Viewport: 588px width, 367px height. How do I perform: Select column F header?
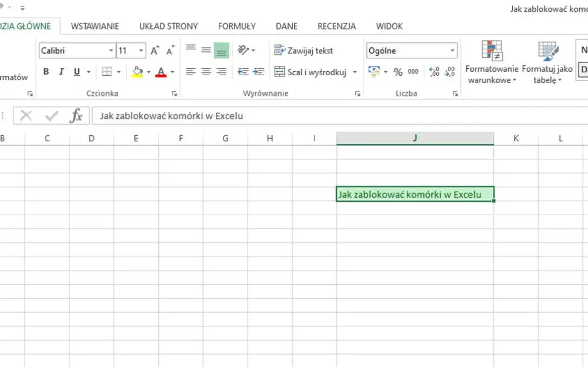pos(181,138)
